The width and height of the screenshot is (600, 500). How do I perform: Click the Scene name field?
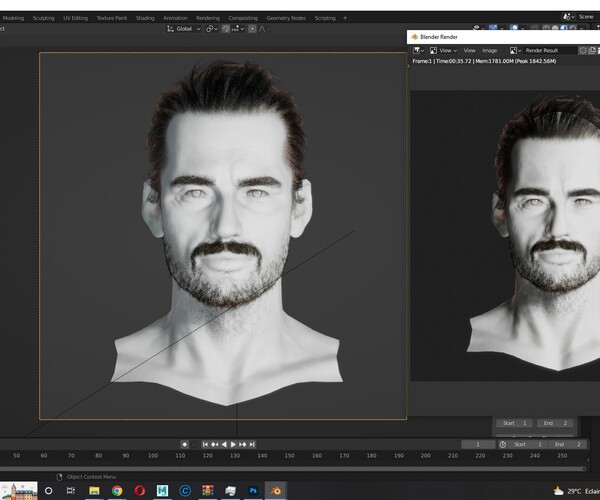click(587, 17)
